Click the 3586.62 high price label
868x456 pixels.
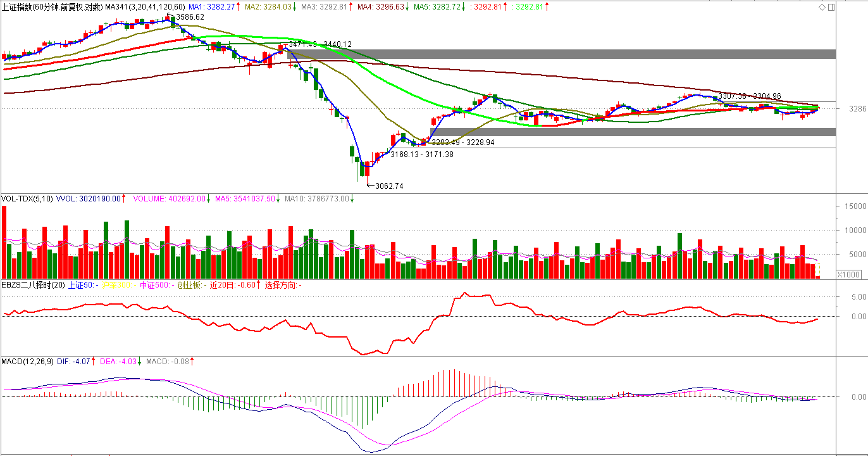(x=190, y=17)
